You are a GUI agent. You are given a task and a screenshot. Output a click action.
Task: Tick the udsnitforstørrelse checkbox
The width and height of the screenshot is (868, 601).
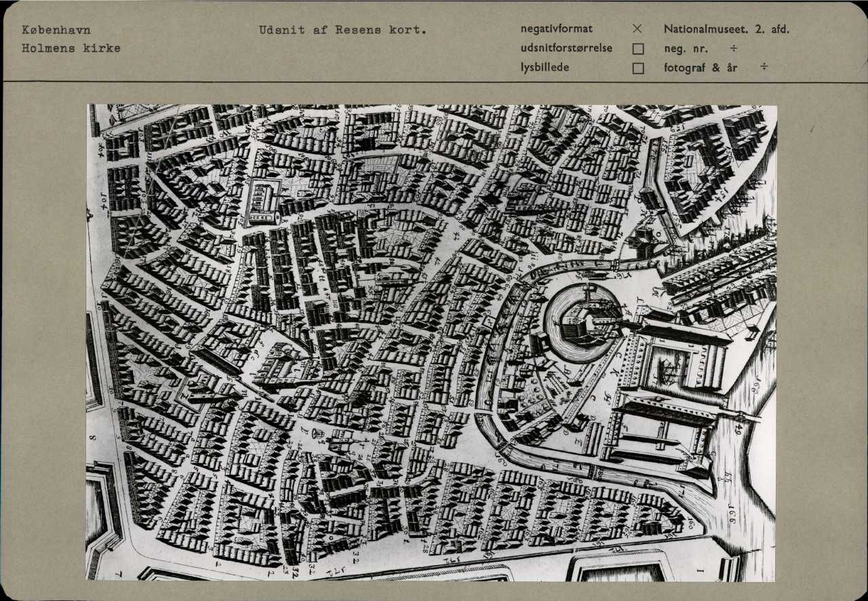coord(637,49)
